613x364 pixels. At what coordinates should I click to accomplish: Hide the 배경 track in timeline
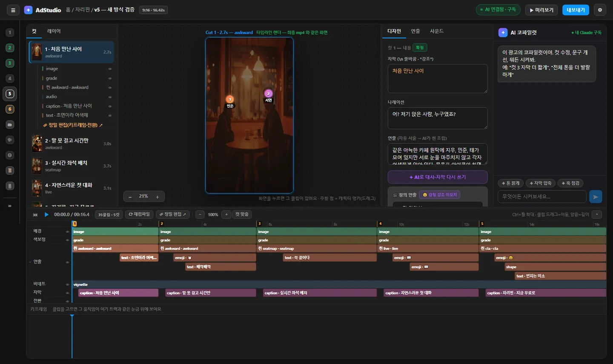click(x=67, y=232)
